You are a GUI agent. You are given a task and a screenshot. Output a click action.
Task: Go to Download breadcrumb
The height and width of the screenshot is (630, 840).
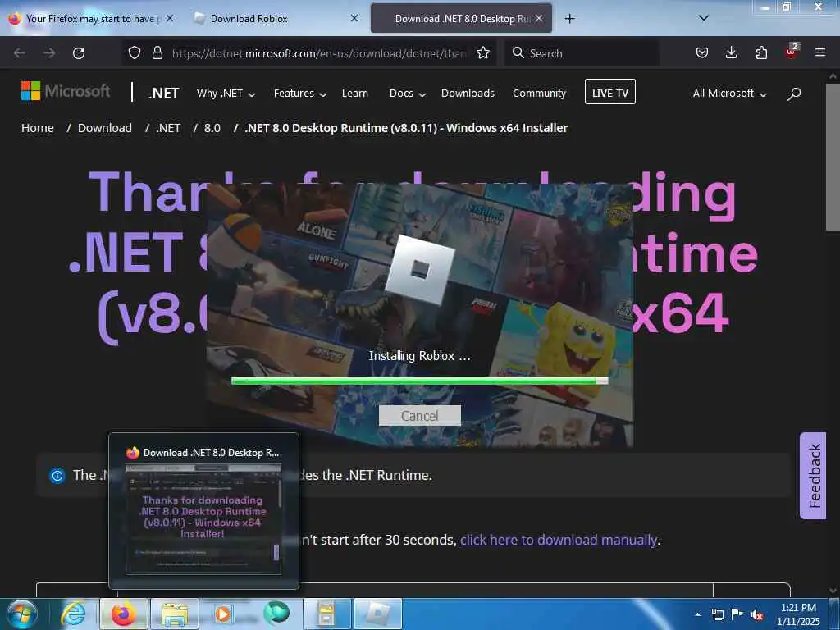click(104, 128)
